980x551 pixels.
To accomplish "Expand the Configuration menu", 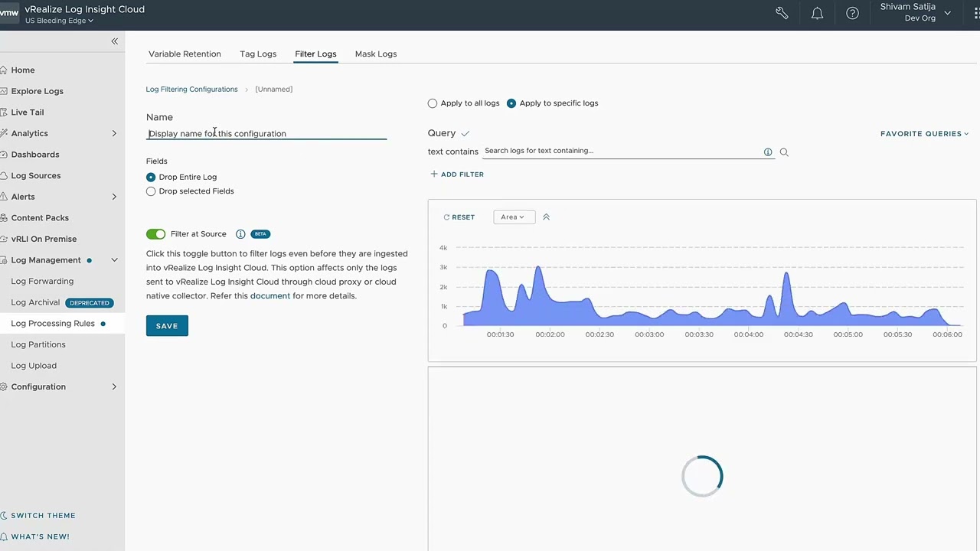I will (x=114, y=386).
